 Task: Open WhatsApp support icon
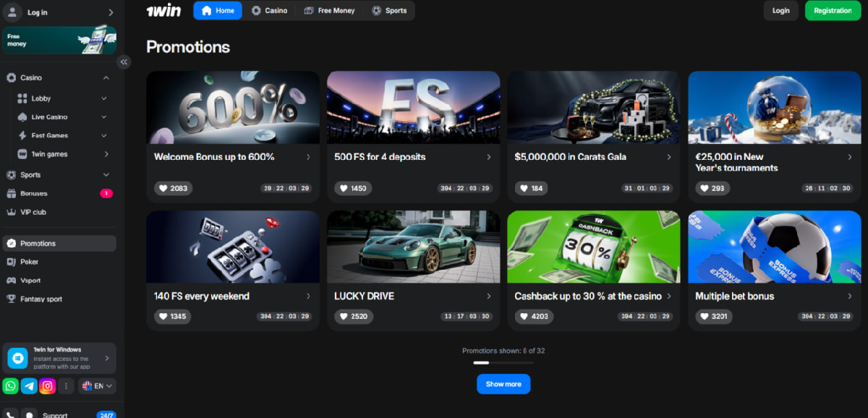[10, 386]
